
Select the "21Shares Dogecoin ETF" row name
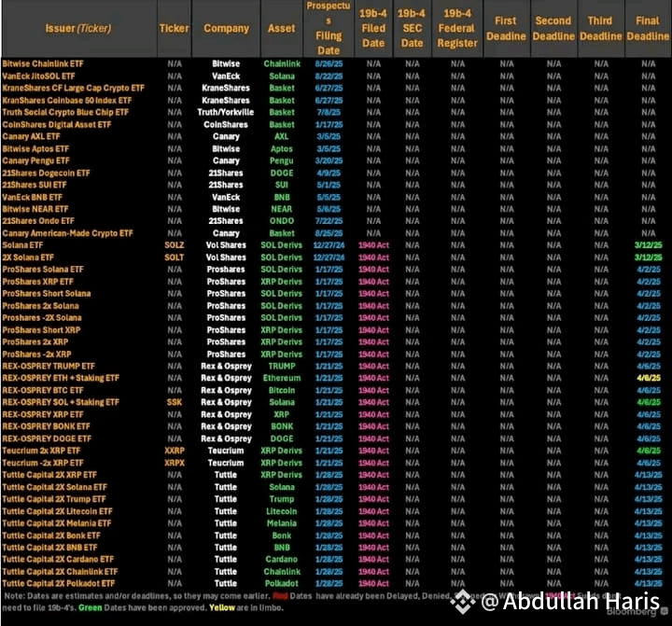47,174
